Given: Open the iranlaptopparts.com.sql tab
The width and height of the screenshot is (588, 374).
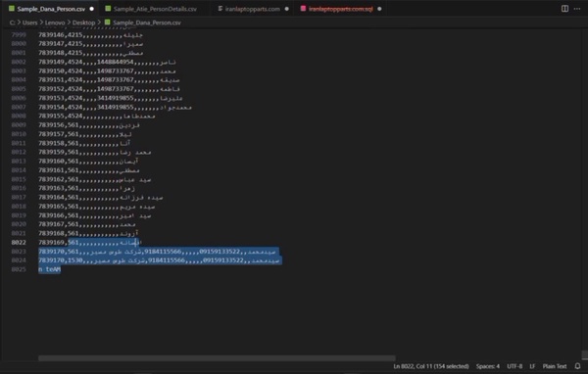Looking at the screenshot, I should pos(340,9).
